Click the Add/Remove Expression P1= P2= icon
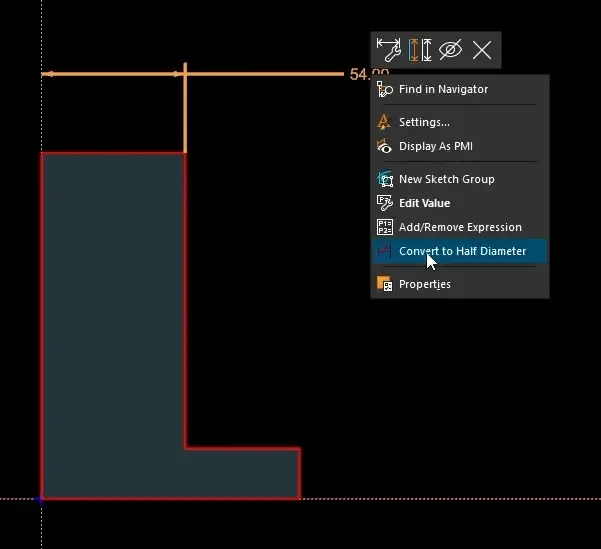Screen dimensions: 601x549 [385, 227]
